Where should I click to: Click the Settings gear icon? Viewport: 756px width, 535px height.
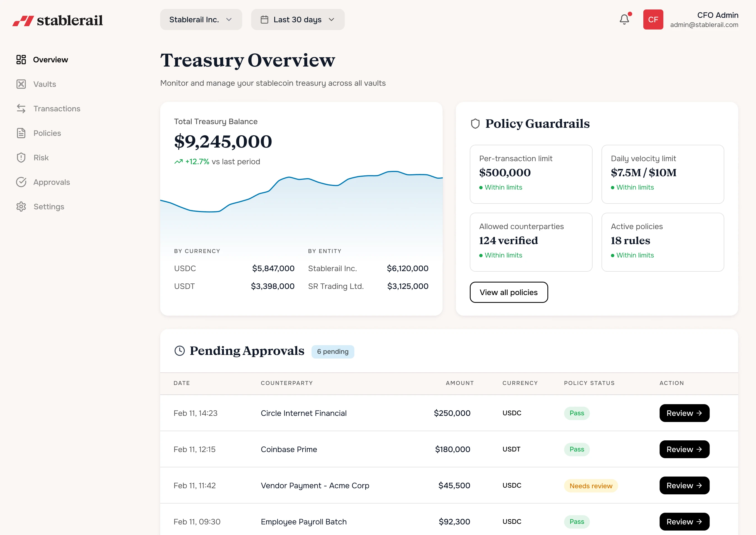[21, 207]
